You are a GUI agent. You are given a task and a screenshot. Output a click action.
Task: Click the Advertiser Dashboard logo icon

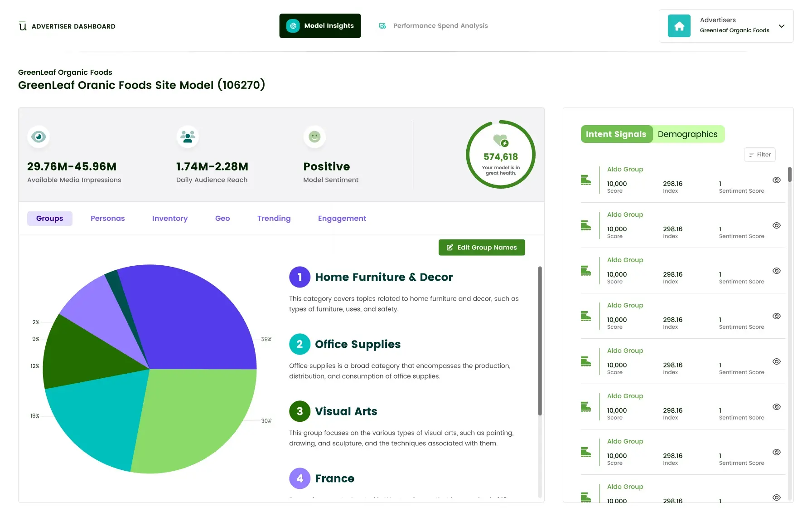click(x=23, y=26)
